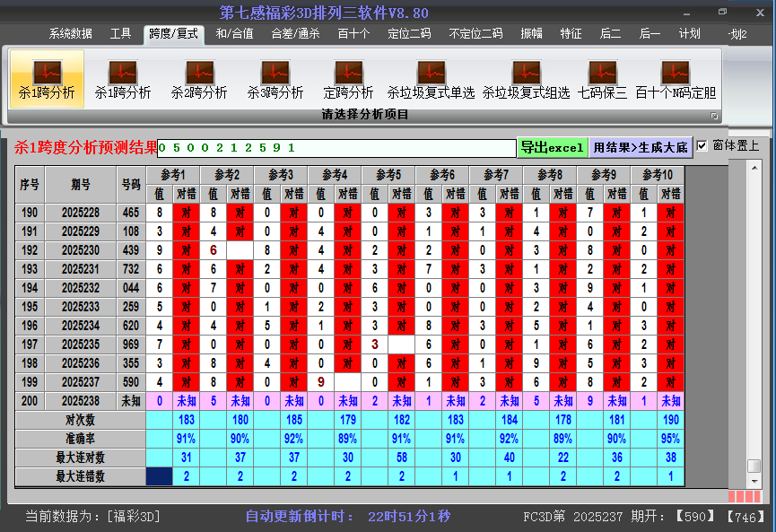Select the highlighted 杀1跨分析 ribbon icon

pos(47,79)
